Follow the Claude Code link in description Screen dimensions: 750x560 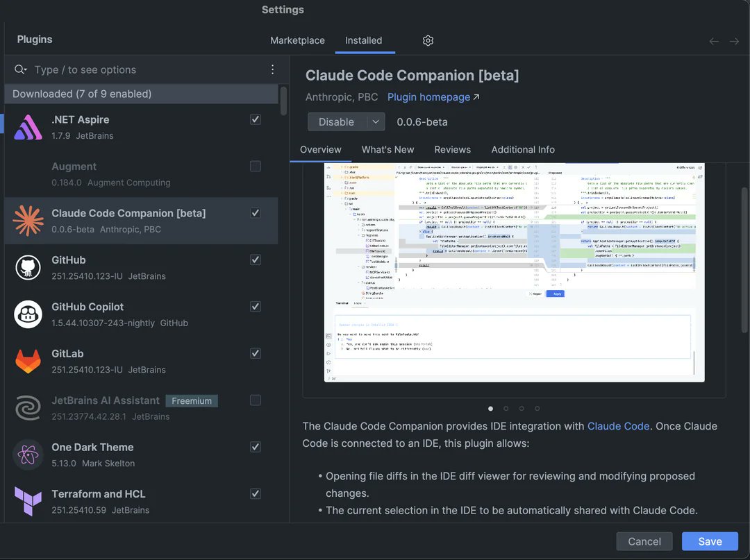(x=618, y=426)
